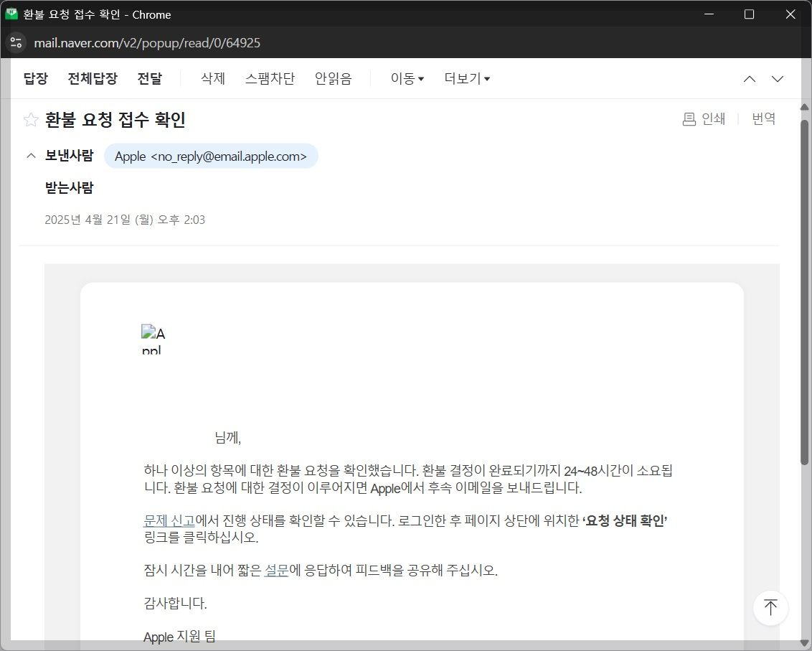Open site info icon beside the URL

16,42
